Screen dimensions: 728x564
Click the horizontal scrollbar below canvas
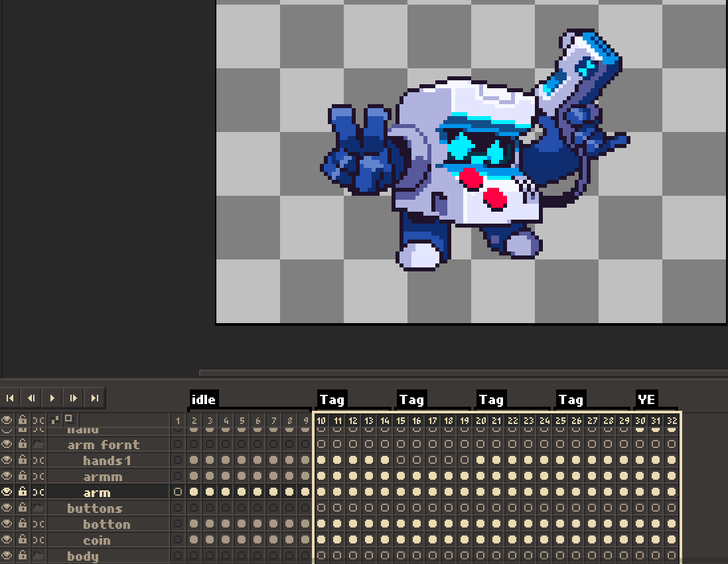(463, 373)
